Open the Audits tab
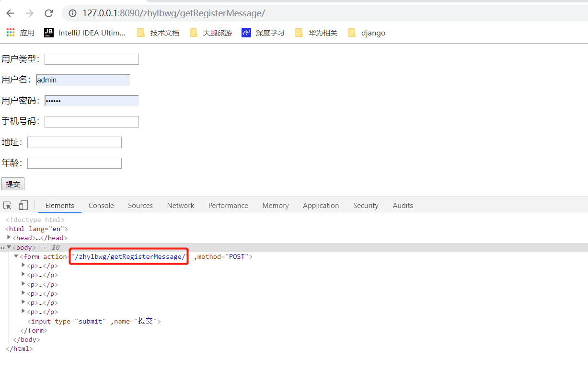Image resolution: width=588 pixels, height=371 pixels. click(403, 205)
